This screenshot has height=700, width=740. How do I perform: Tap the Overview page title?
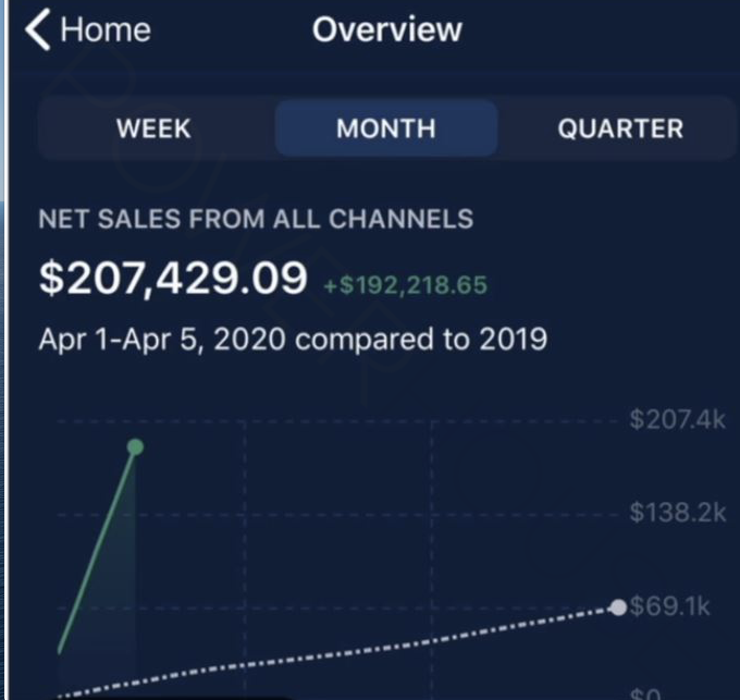(x=387, y=29)
